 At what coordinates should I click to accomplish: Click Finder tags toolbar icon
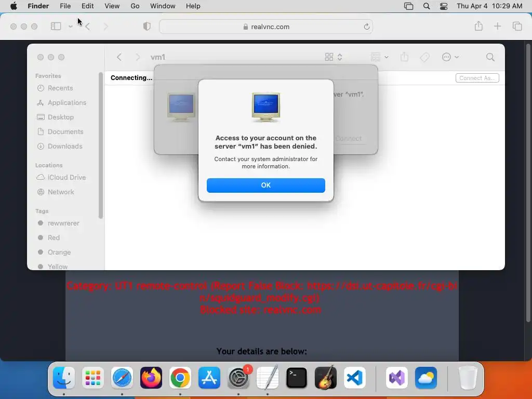point(424,57)
